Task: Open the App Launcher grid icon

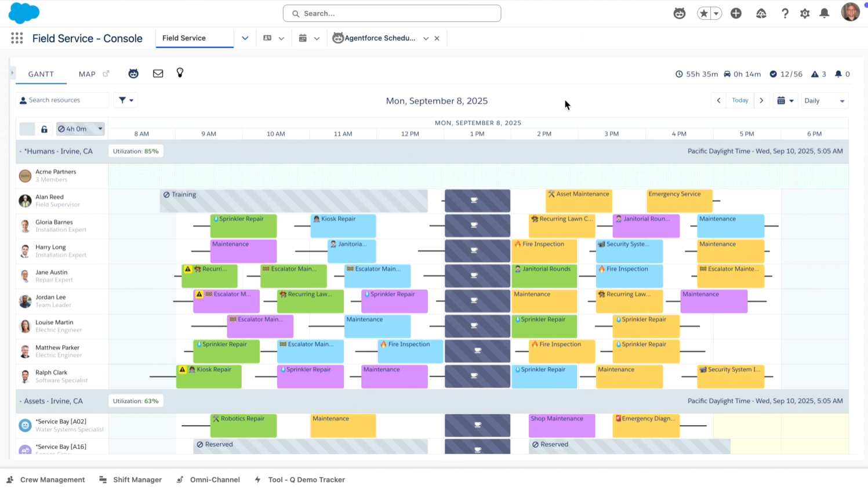Action: pos(17,38)
